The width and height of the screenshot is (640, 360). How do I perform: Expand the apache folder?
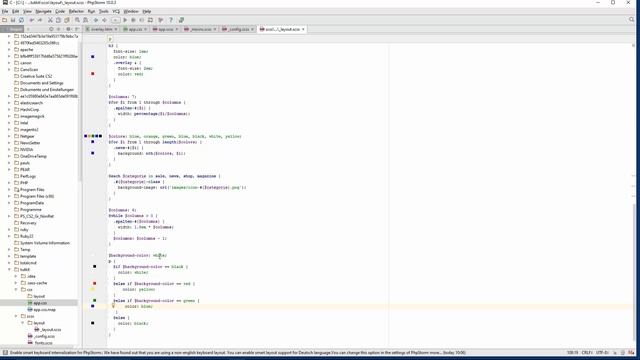[x=9, y=49]
